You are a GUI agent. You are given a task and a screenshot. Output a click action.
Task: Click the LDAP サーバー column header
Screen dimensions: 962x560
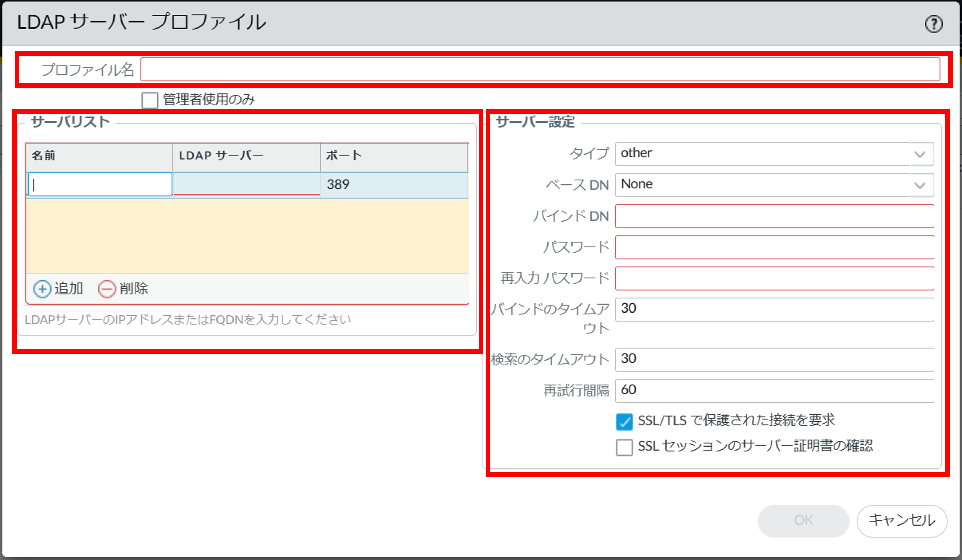click(246, 156)
